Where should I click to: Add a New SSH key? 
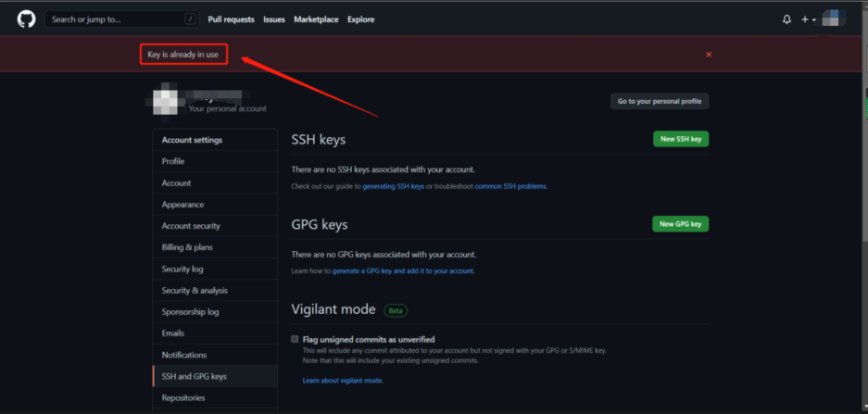pyautogui.click(x=681, y=139)
